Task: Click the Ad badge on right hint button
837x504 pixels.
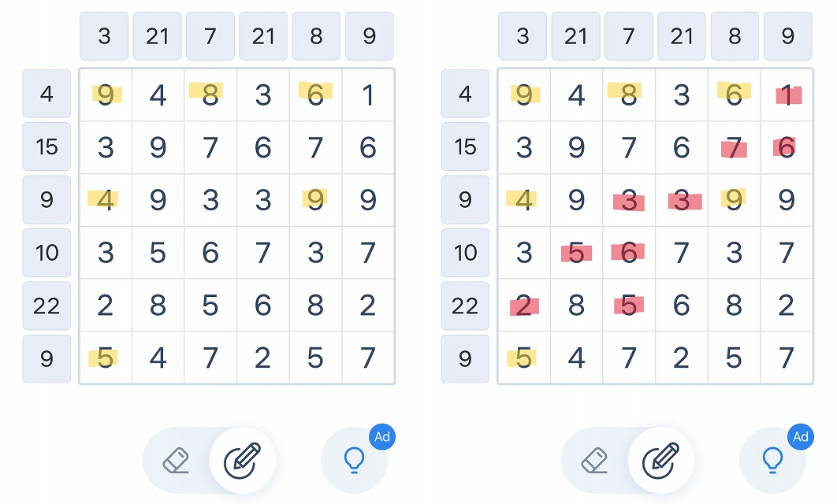Action: (801, 437)
